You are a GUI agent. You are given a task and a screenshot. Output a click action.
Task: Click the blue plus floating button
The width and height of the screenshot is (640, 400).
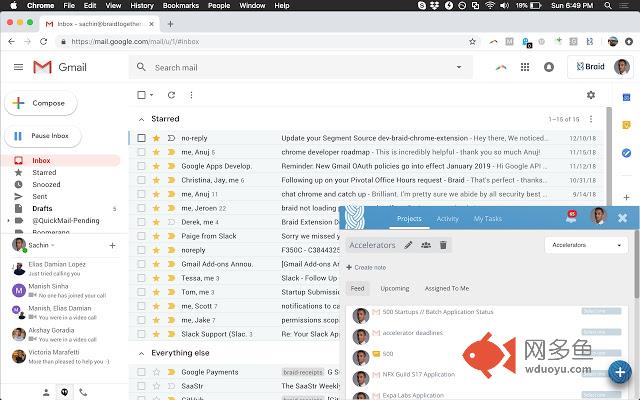[620, 372]
